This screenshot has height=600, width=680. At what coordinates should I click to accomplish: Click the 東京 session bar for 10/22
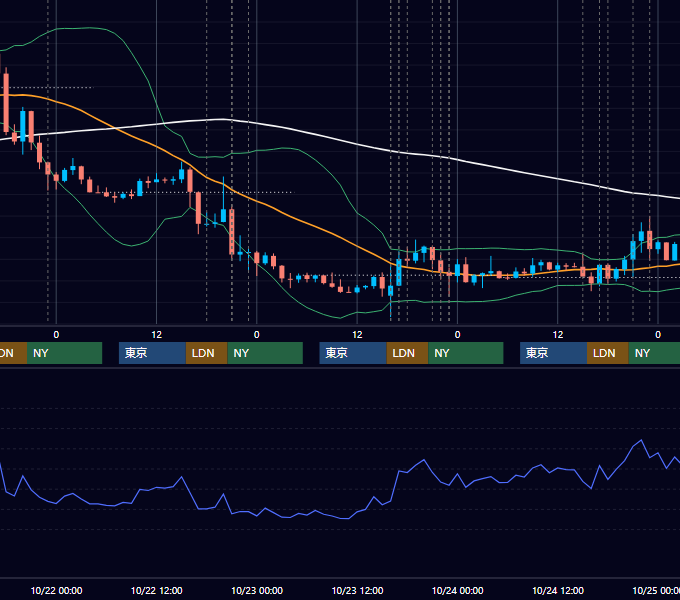152,353
